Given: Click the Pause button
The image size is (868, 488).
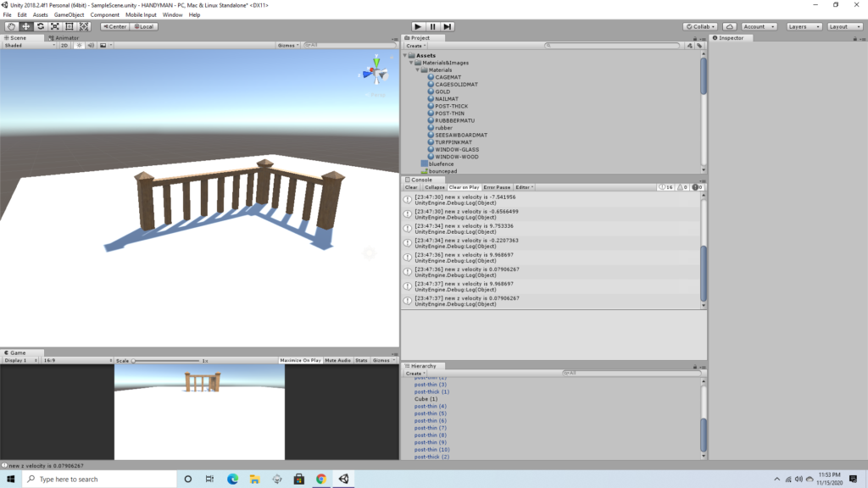Looking at the screenshot, I should click(432, 26).
